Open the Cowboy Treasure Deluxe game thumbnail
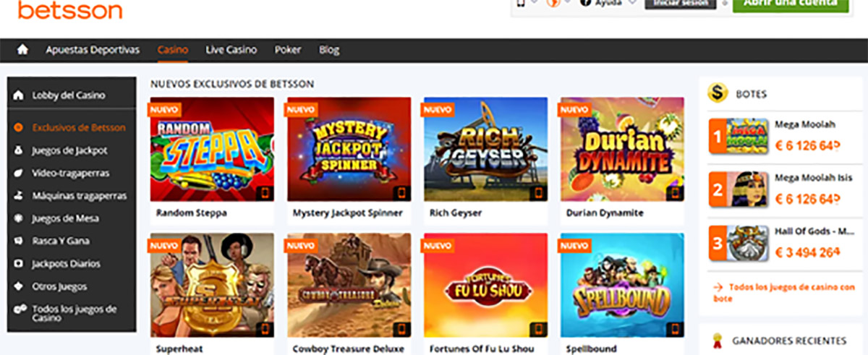Viewport: 868px width, 355px height. click(x=349, y=286)
